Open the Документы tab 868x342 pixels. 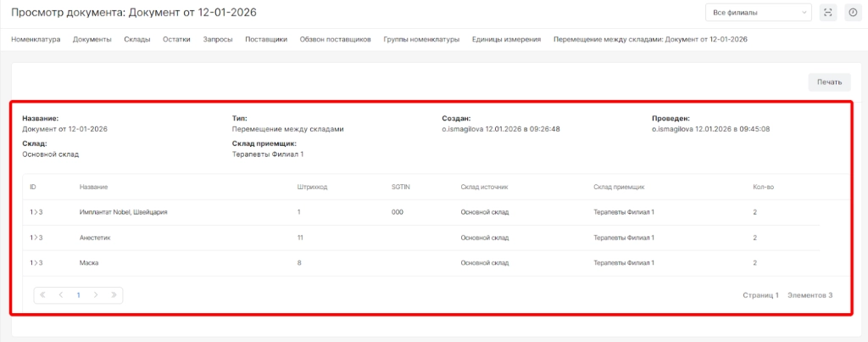point(92,39)
